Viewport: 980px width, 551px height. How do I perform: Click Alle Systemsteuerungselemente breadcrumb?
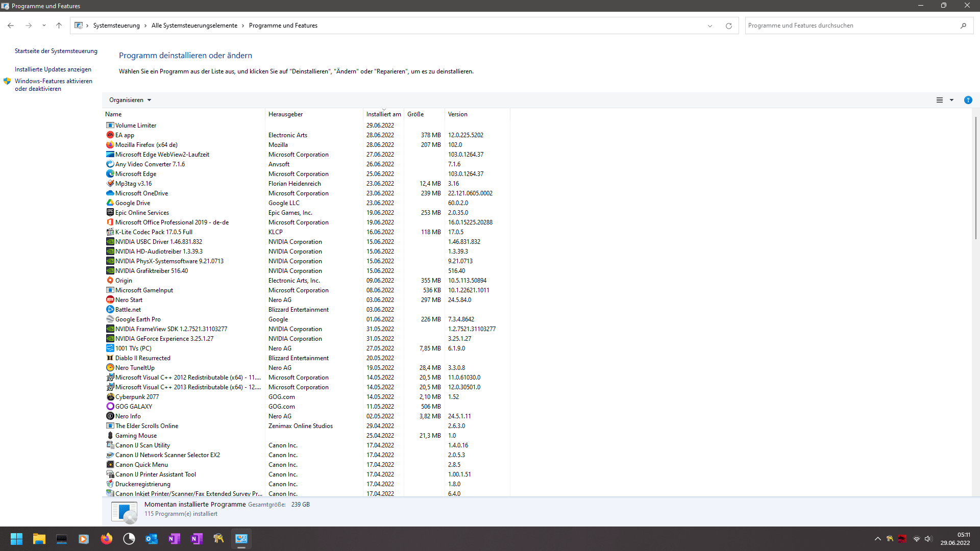pyautogui.click(x=194, y=26)
